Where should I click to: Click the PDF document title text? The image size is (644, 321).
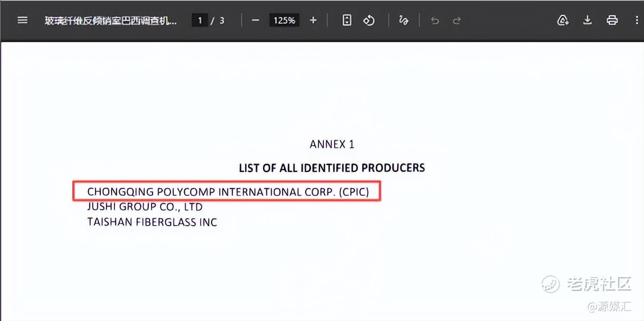click(111, 20)
